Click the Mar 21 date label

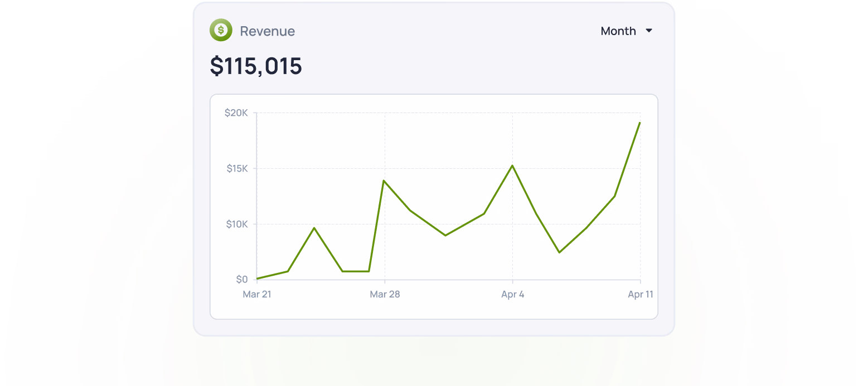tap(257, 294)
